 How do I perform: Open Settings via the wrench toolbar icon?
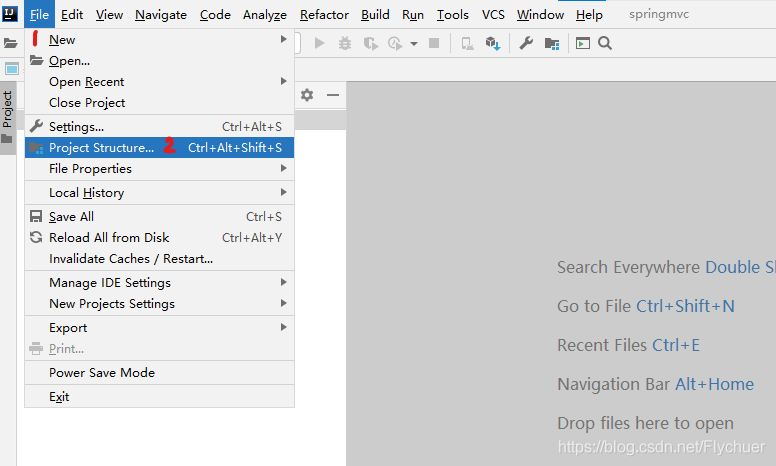coord(526,44)
